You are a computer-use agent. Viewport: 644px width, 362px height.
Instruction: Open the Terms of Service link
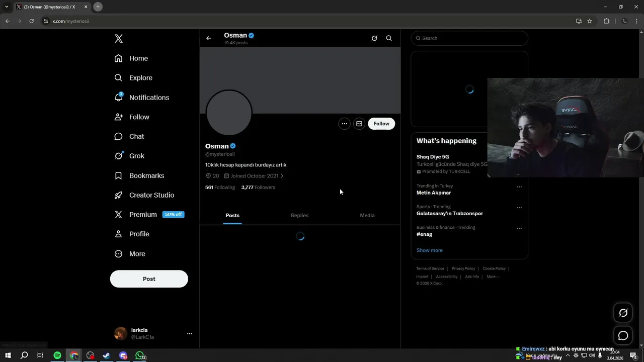430,268
